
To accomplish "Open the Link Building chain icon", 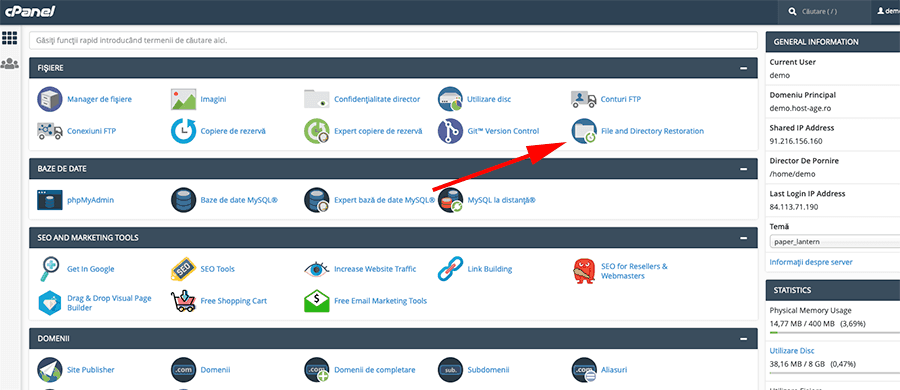I will 451,269.
